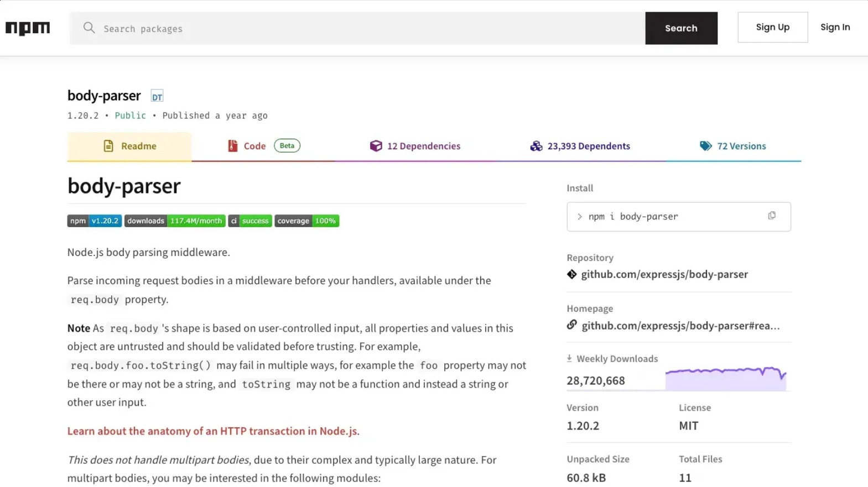The width and height of the screenshot is (868, 487).
Task: Click the MIT license value
Action: pos(689,426)
